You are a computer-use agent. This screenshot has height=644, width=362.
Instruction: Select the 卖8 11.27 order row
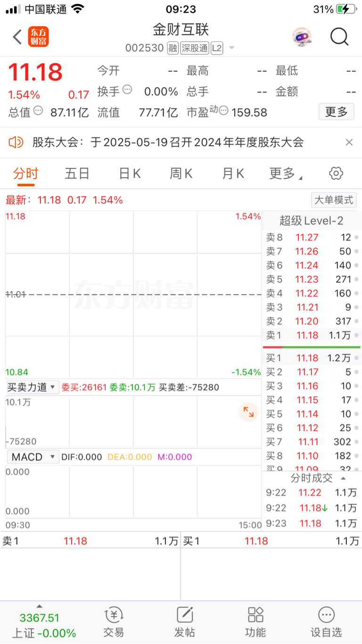coord(311,238)
